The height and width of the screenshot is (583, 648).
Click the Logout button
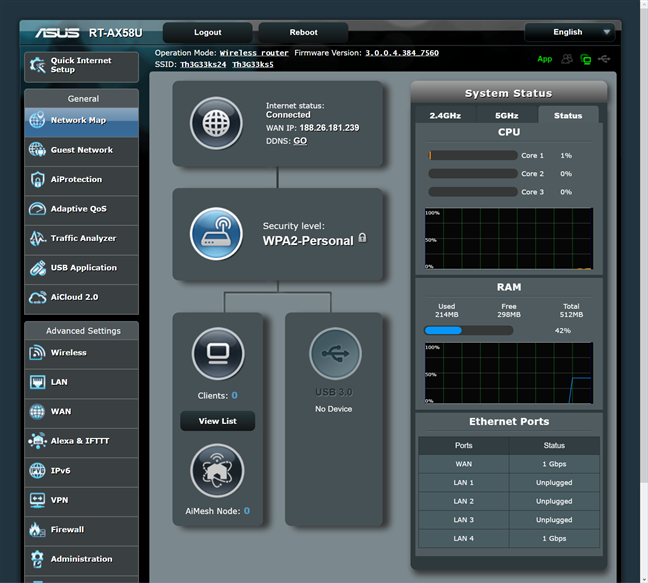(207, 33)
